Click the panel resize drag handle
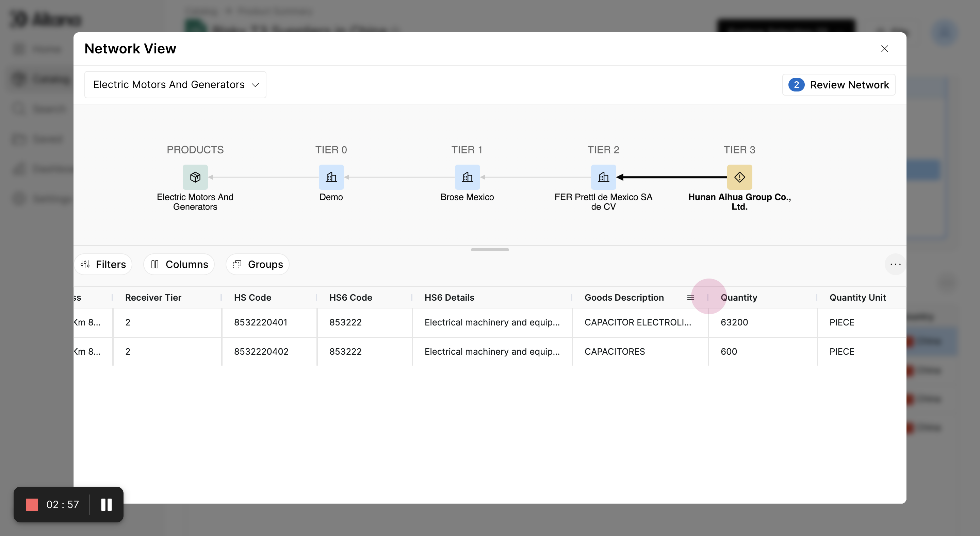This screenshot has height=536, width=980. pyautogui.click(x=490, y=249)
